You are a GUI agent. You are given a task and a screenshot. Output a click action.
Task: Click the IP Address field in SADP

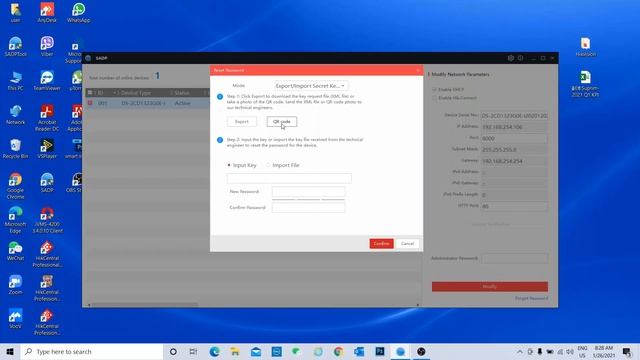pyautogui.click(x=514, y=127)
